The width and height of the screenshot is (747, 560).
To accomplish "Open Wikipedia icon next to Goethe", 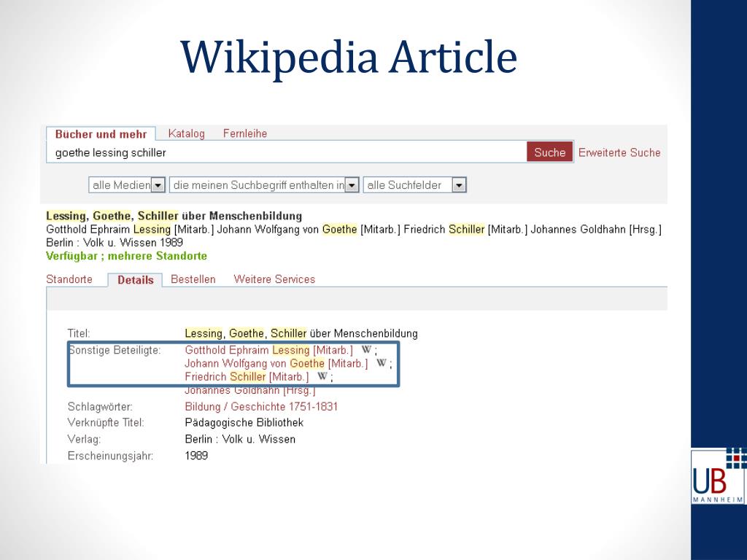I will click(x=381, y=363).
